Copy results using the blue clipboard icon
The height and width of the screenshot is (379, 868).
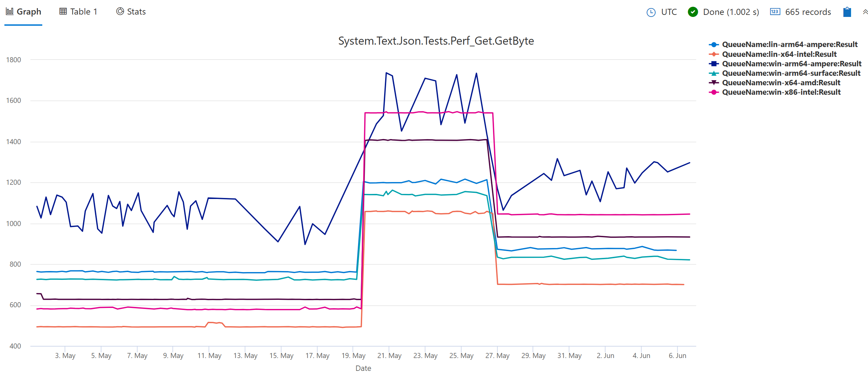(847, 12)
